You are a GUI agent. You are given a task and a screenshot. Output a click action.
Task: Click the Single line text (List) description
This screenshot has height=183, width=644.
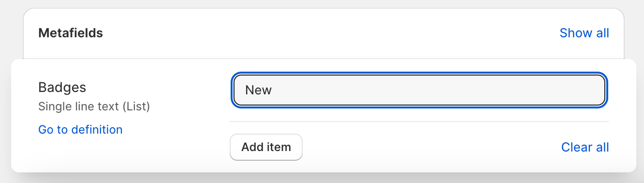click(94, 106)
